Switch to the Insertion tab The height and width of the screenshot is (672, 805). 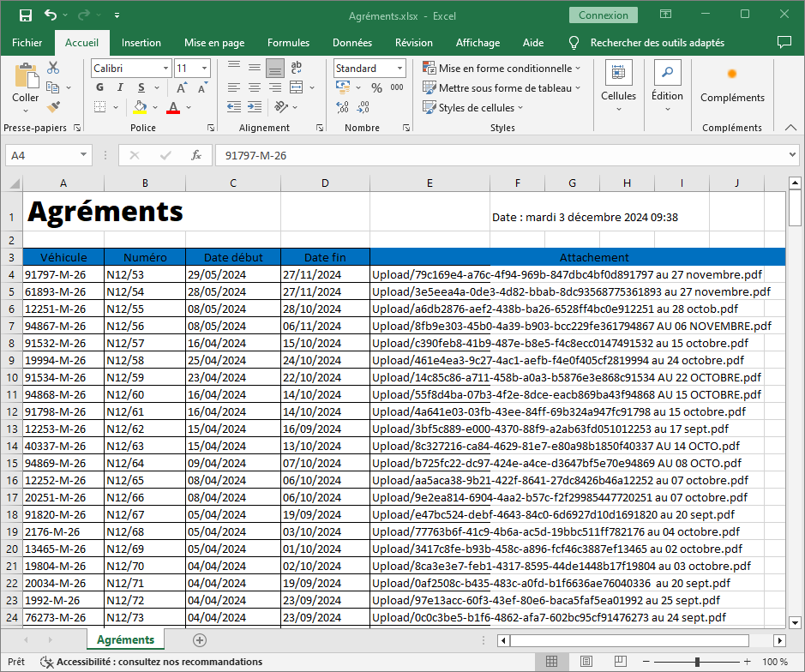point(141,43)
